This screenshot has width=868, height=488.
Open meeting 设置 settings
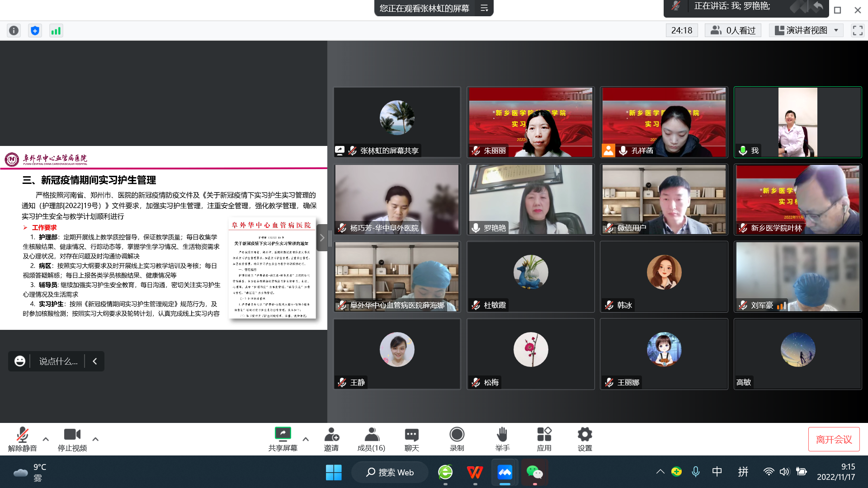pyautogui.click(x=585, y=439)
